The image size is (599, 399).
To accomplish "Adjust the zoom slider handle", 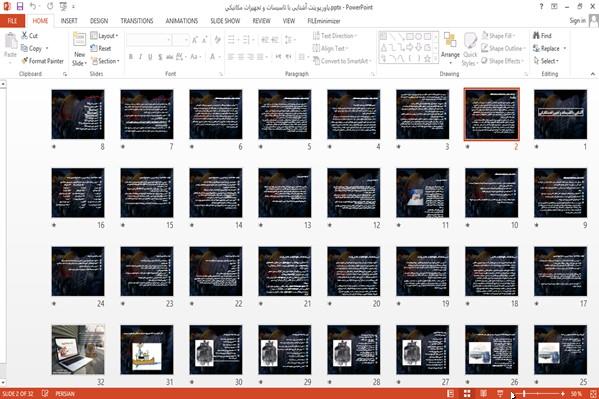I will (525, 393).
